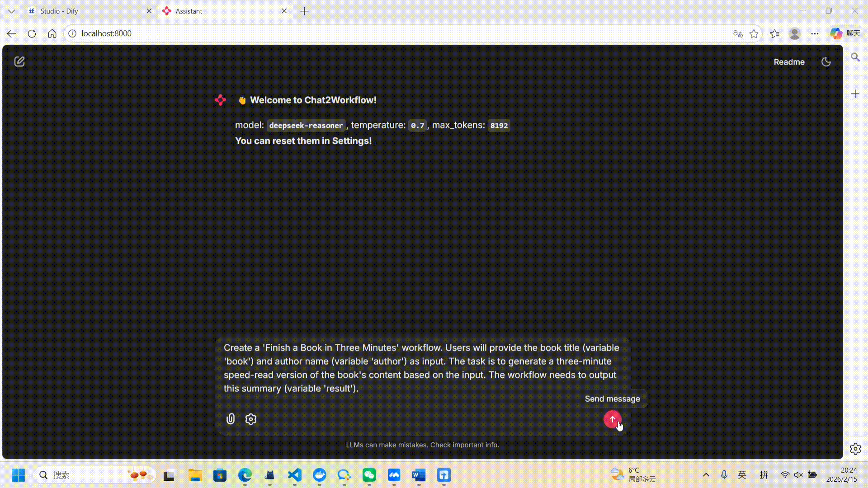Viewport: 868px width, 488px height.
Task: Open the weather widget showing 6°C
Action: [633, 475]
